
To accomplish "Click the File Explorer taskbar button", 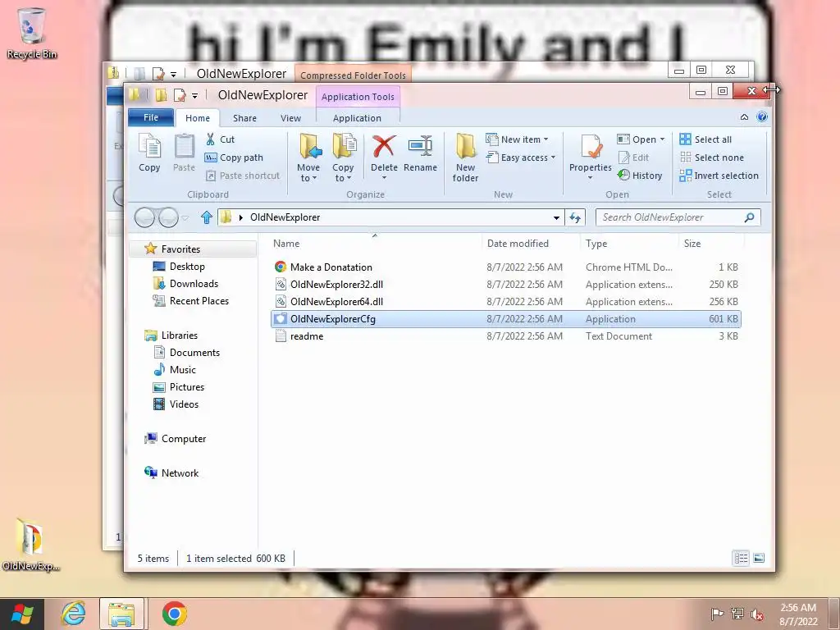I will tap(121, 614).
